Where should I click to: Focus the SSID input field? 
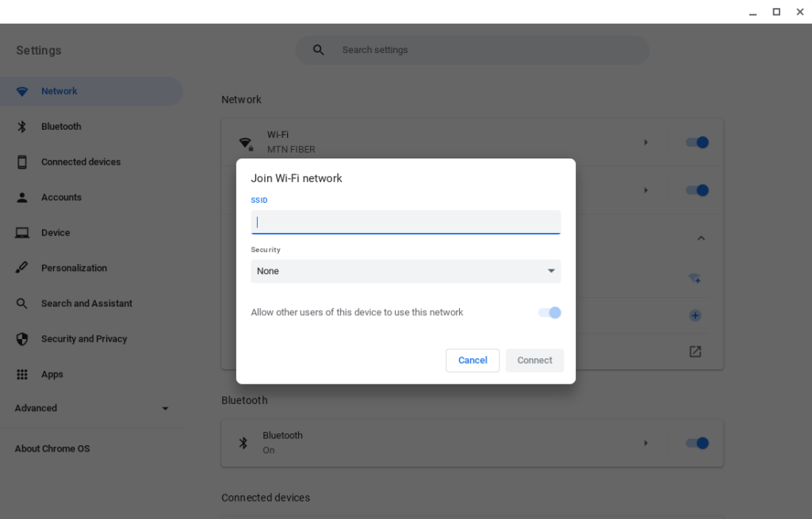coord(405,222)
